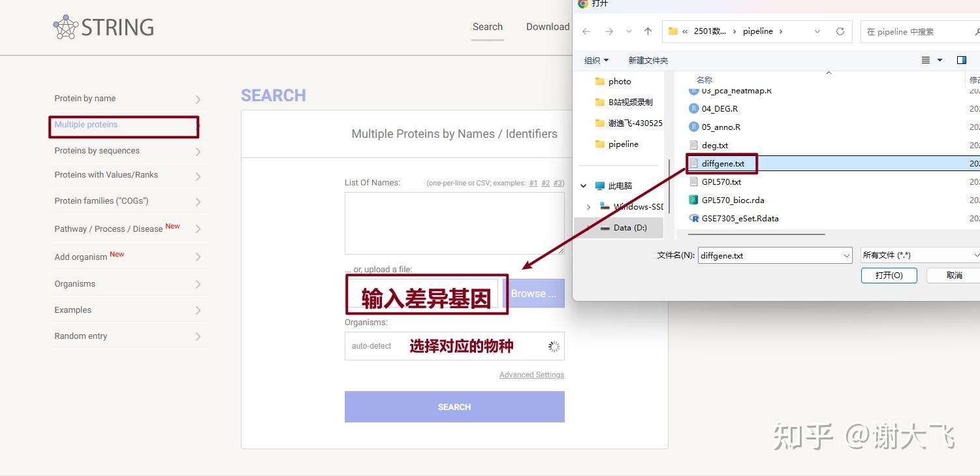The width and height of the screenshot is (980, 476).
Task: Open the address bar breadcrumb dropdown chevron
Action: (x=817, y=31)
